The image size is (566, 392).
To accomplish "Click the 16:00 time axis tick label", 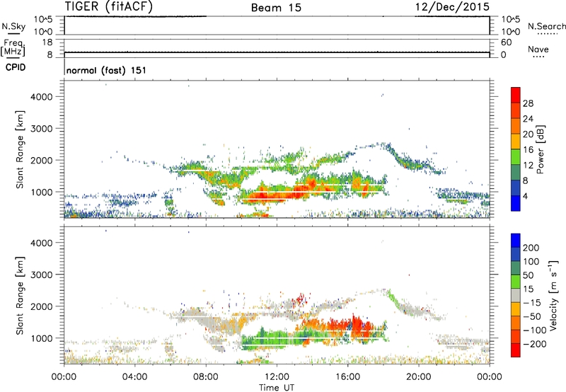I will pos(347,377).
